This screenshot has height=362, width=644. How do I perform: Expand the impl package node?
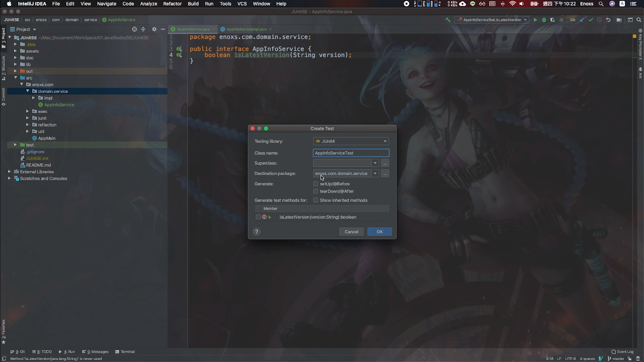(x=34, y=98)
